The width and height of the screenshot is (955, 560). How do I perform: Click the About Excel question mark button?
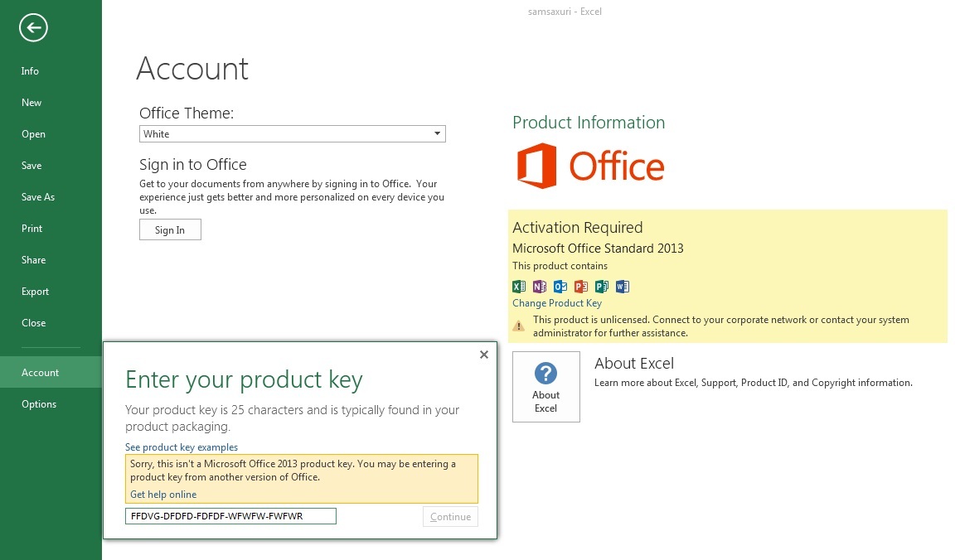(546, 387)
